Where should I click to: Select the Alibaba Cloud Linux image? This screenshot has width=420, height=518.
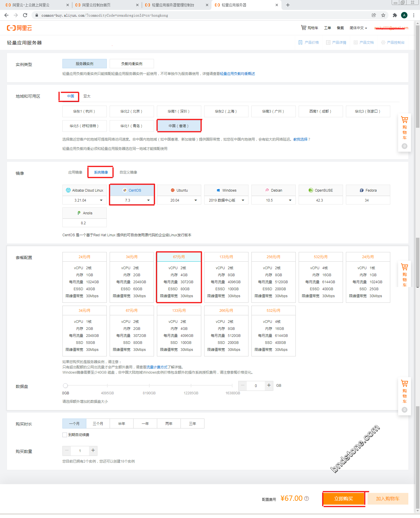pos(85,190)
